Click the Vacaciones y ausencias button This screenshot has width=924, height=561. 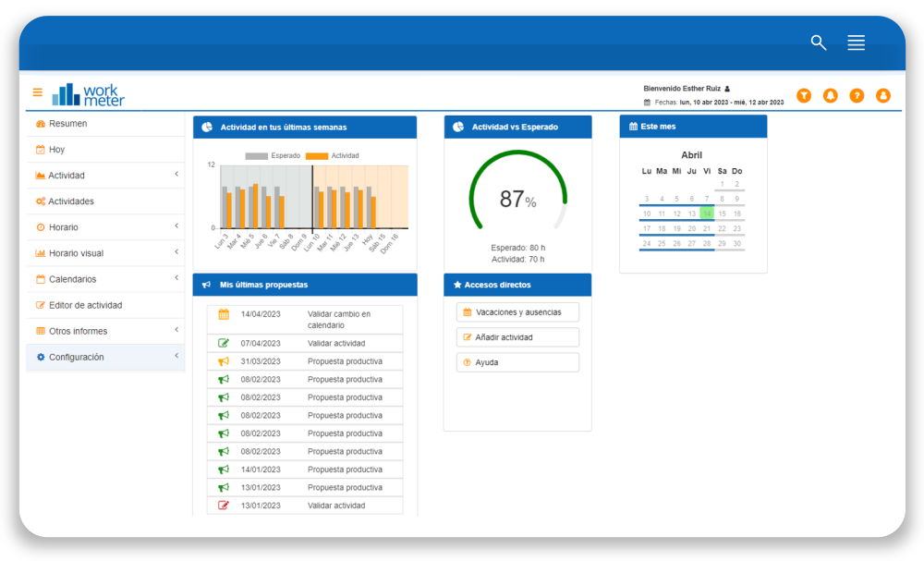coord(517,311)
